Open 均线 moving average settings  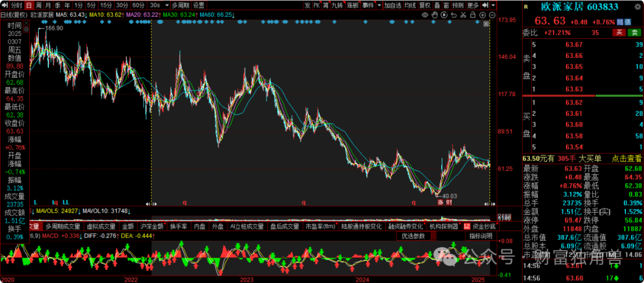tap(410, 5)
